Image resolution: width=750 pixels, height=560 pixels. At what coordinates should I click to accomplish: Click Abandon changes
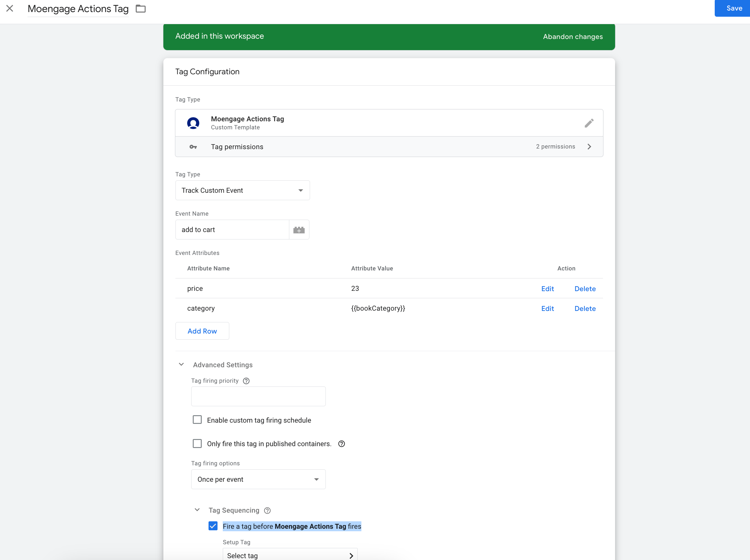point(573,37)
